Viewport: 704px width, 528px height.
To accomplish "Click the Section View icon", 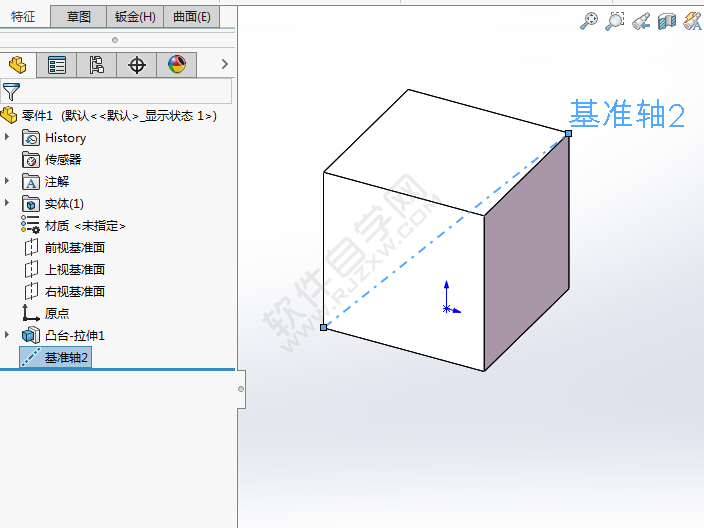I will 667,21.
